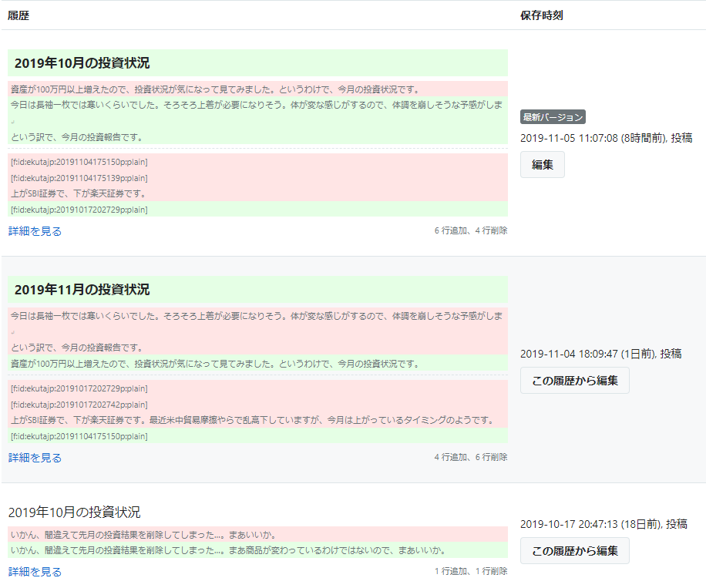Image resolution: width=706 pixels, height=588 pixels.
Task: Click timestamp 2019-11-05 11:07:08
Action: pos(569,138)
